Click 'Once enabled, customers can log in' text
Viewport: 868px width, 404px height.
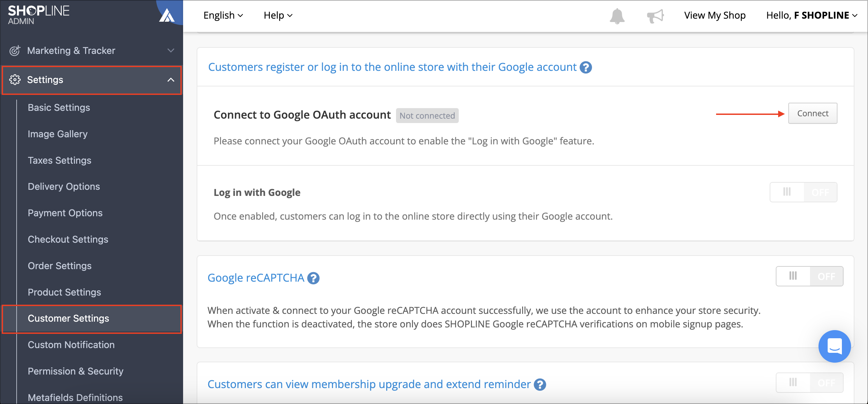[x=413, y=216]
